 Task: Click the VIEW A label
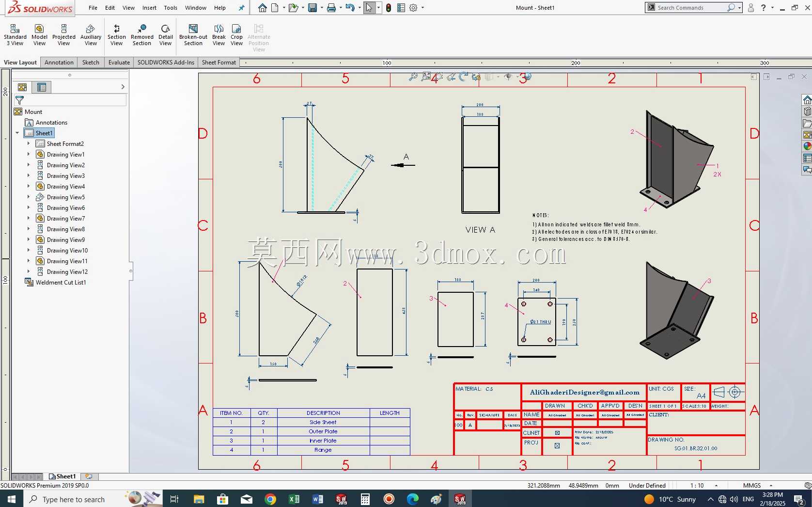click(x=480, y=230)
